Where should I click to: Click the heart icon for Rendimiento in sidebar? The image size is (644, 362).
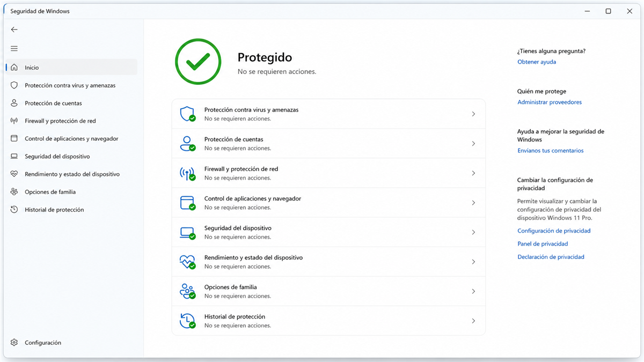(x=14, y=174)
